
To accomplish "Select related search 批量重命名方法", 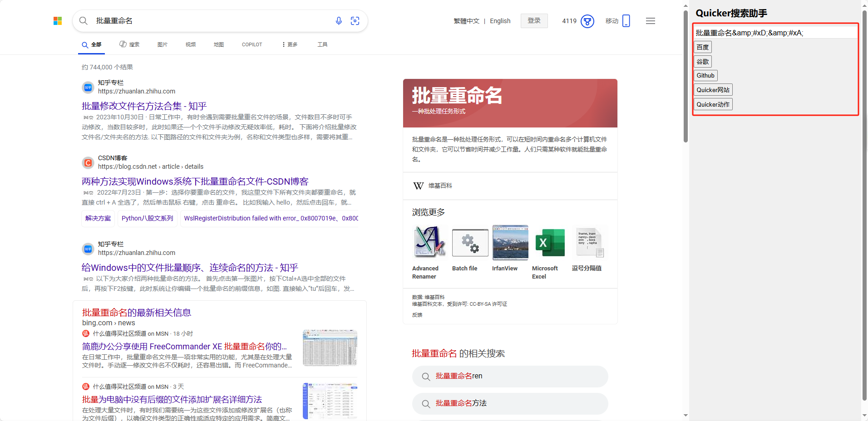I will [510, 404].
